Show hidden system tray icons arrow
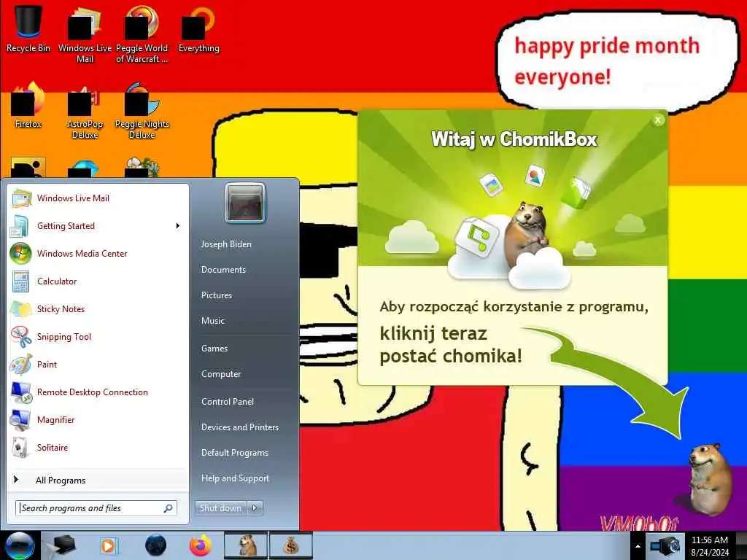747x560 pixels. coord(638,546)
